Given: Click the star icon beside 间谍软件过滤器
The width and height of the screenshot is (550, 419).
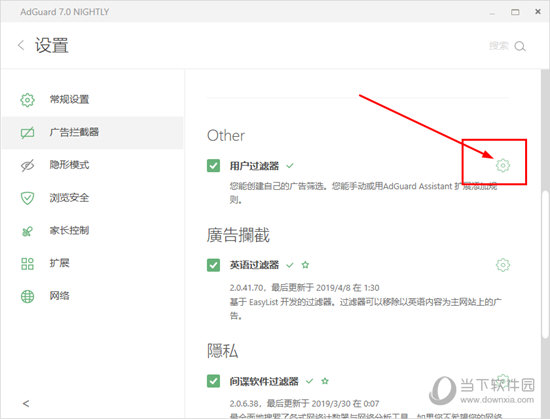Looking at the screenshot, I should pos(325,381).
